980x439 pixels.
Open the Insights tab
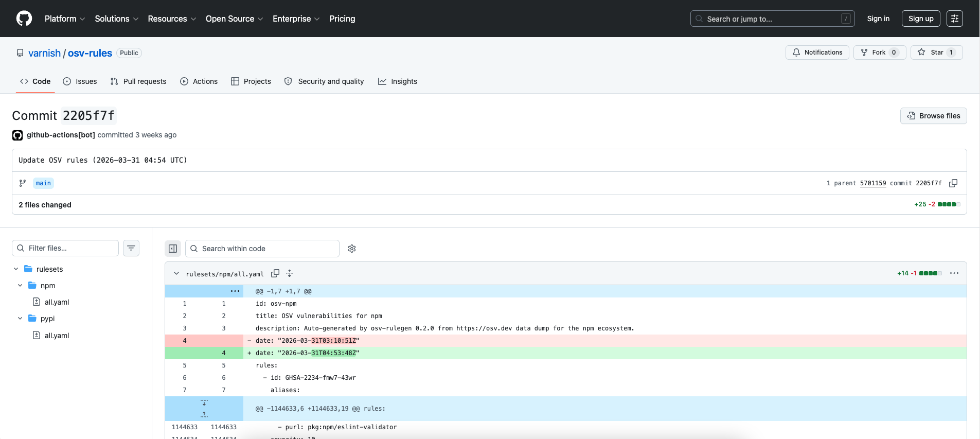[x=398, y=81]
